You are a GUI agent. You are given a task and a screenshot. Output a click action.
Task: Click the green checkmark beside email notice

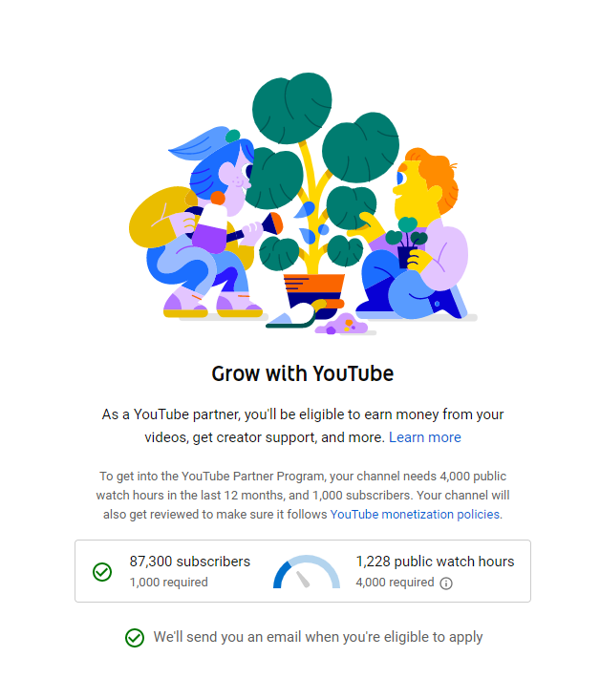pos(135,638)
